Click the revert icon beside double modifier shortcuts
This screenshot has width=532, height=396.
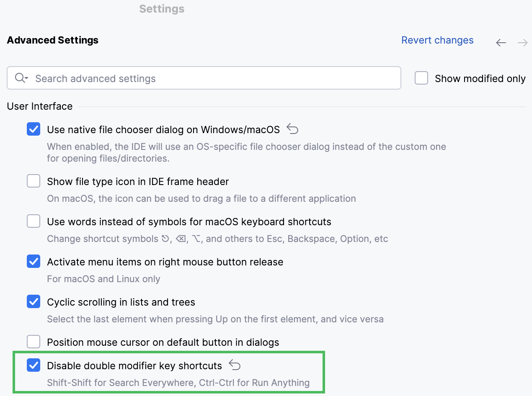click(235, 365)
